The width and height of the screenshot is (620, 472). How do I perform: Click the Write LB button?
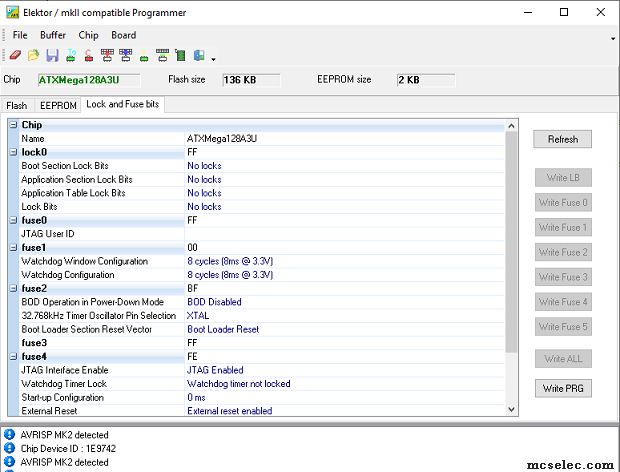(x=563, y=177)
